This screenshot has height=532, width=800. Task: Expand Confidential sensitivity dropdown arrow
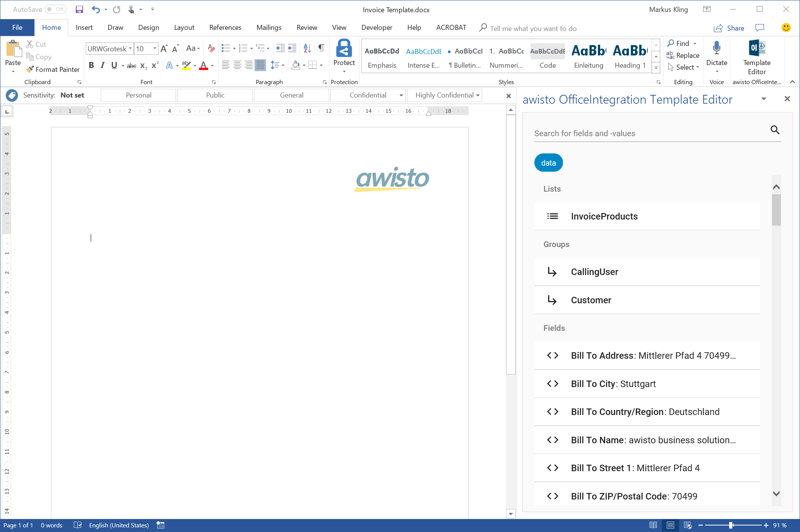(401, 95)
